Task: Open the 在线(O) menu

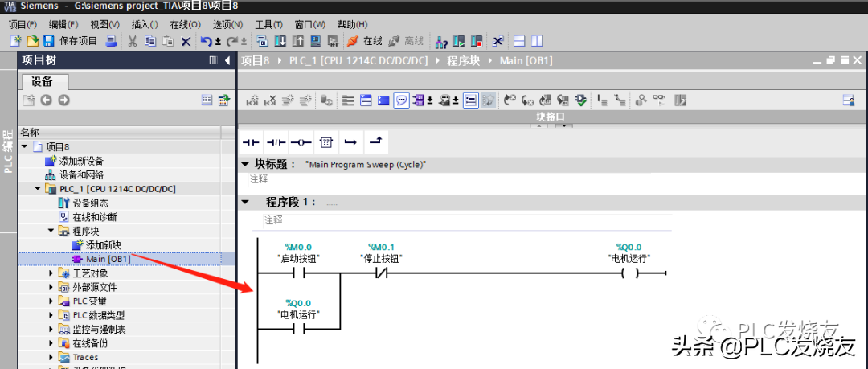Action: click(x=186, y=24)
